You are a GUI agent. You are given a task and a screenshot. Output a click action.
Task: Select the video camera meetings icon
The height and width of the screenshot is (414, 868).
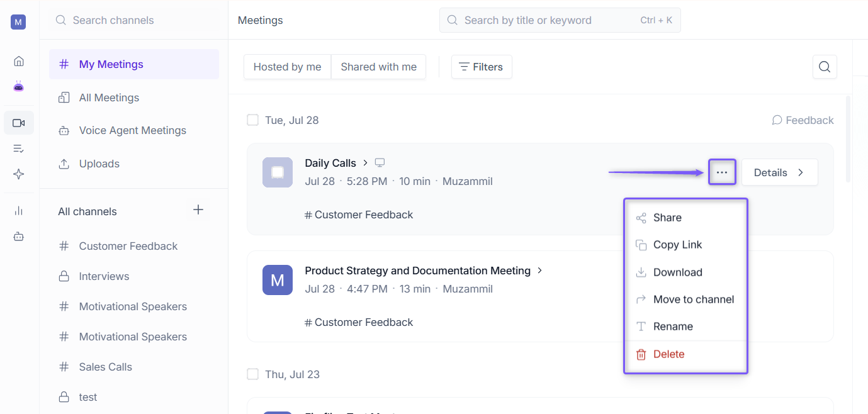coord(19,123)
